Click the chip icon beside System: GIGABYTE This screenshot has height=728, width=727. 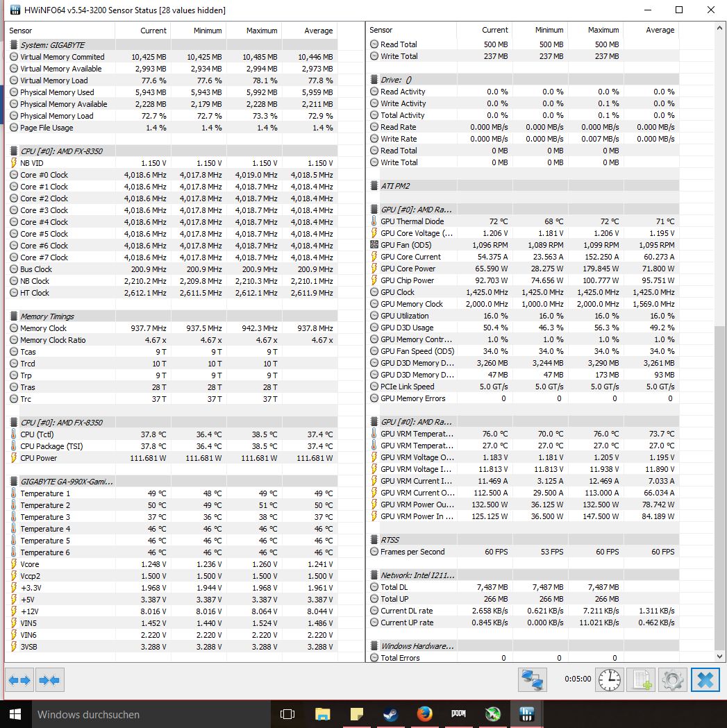click(x=14, y=45)
